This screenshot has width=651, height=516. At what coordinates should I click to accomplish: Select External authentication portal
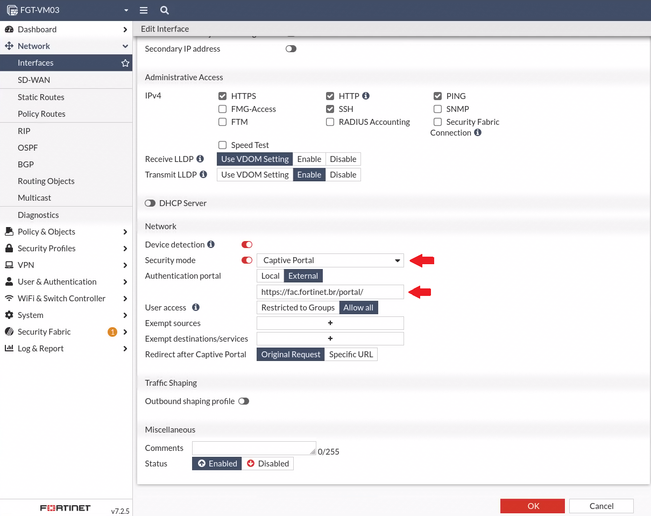pyautogui.click(x=303, y=276)
